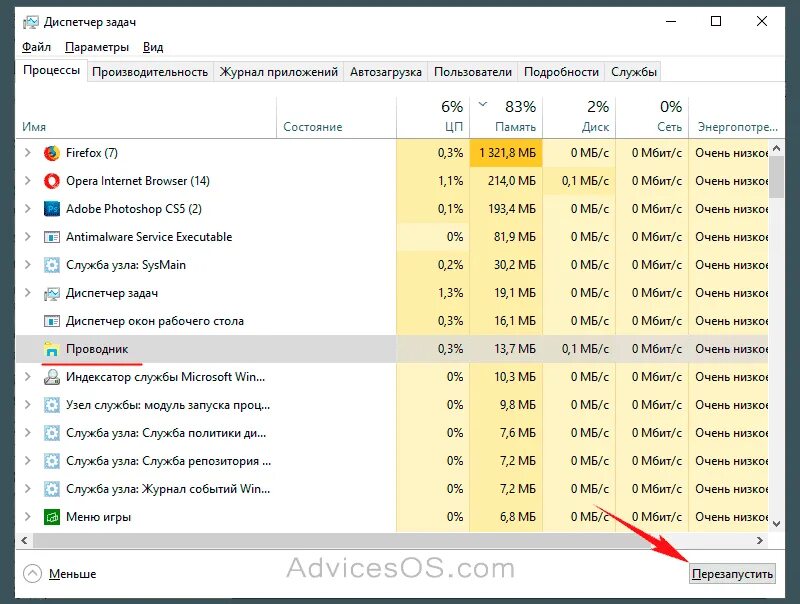Viewport: 800px width, 604px height.
Task: Expand the Меню игры process row
Action: (28, 517)
